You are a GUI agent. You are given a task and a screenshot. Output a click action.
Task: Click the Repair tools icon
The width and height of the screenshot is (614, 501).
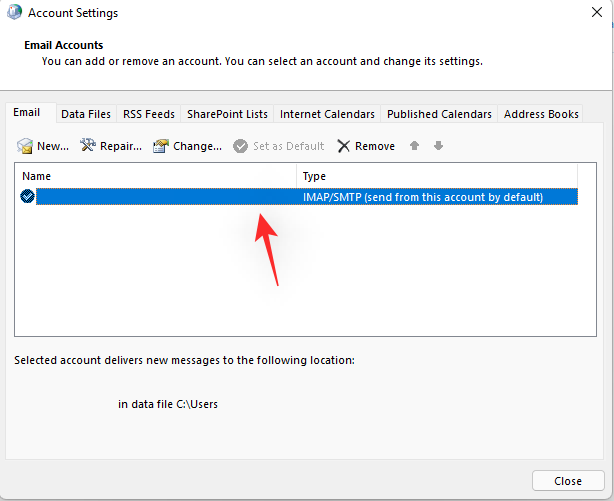(88, 146)
